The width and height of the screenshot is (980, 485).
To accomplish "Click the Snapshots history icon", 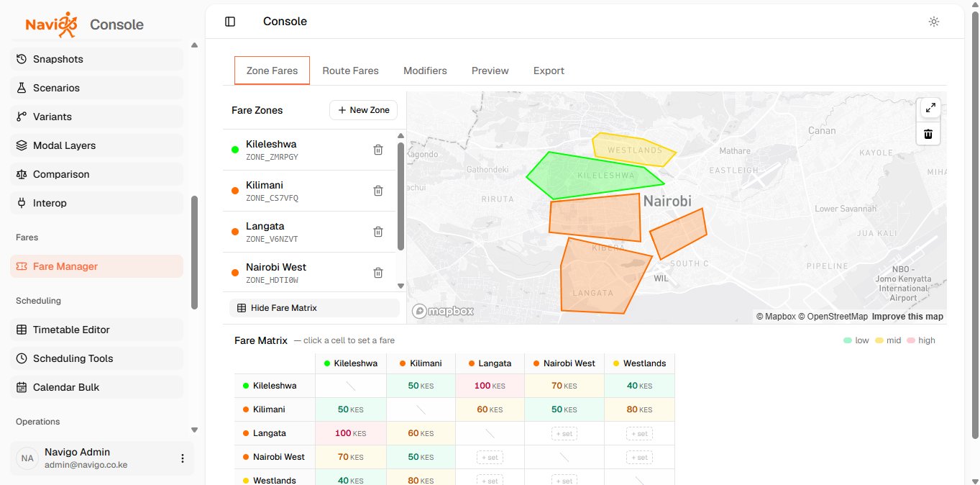I will coord(22,59).
